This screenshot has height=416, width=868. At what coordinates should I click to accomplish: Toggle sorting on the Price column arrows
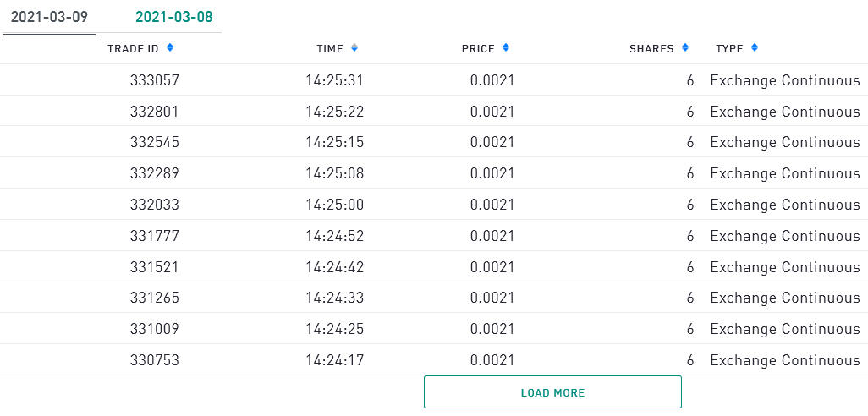(x=506, y=48)
